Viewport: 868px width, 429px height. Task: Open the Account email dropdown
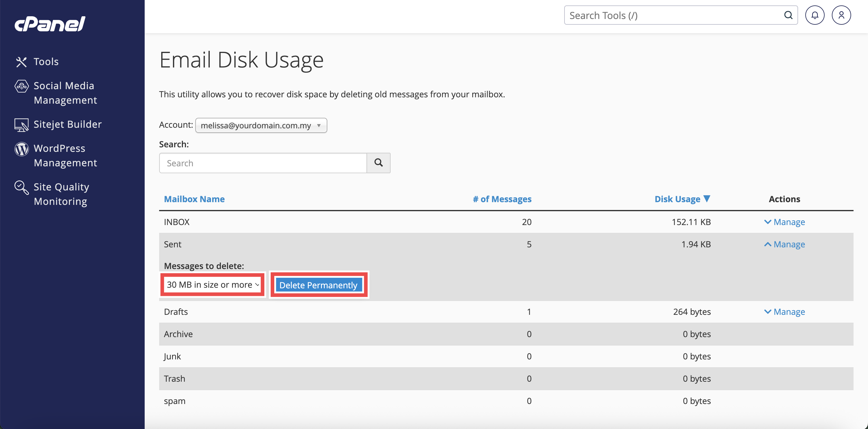coord(261,125)
